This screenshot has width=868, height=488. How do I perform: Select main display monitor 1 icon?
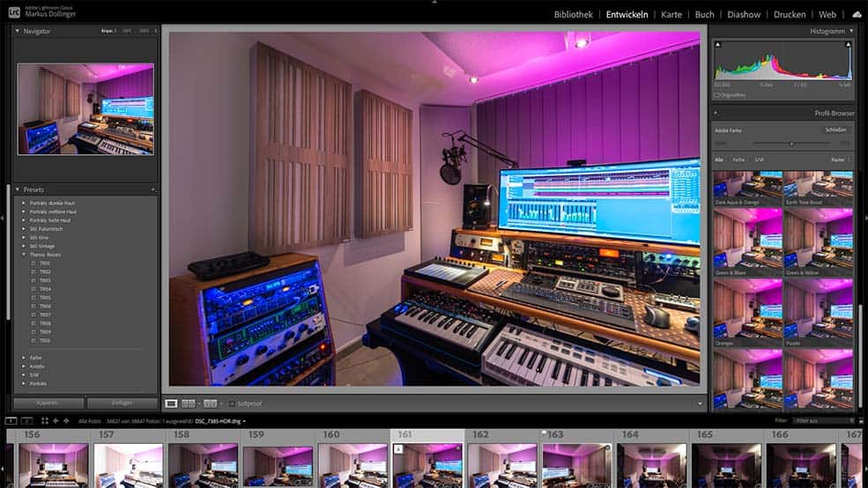point(11,421)
